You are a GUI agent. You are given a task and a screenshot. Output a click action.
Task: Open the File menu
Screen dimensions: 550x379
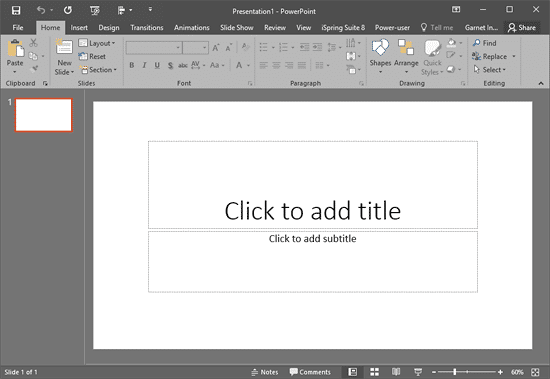[18, 28]
